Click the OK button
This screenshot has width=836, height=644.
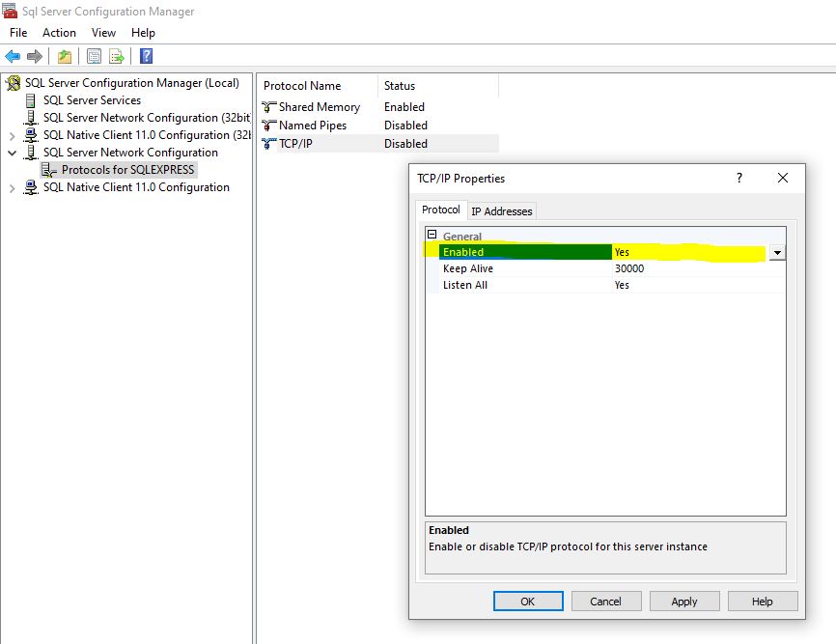click(528, 601)
